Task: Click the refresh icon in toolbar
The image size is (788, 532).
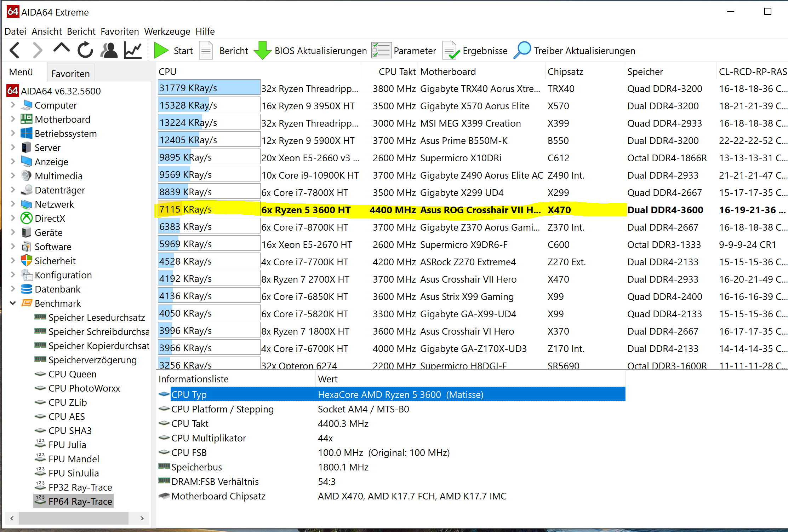Action: pos(85,50)
